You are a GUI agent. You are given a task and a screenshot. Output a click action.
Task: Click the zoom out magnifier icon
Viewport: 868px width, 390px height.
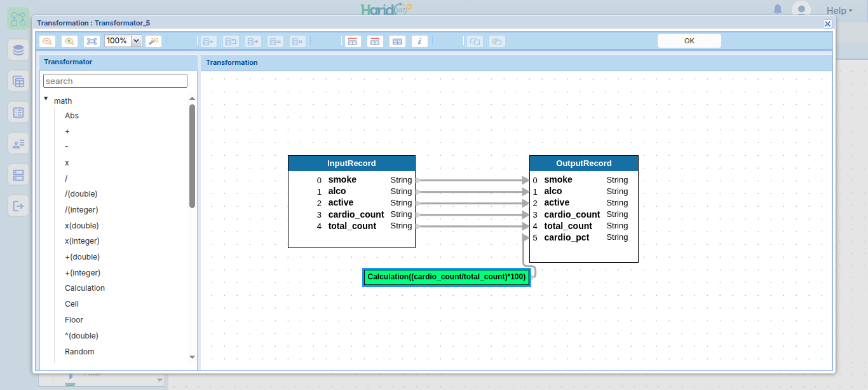pos(47,41)
